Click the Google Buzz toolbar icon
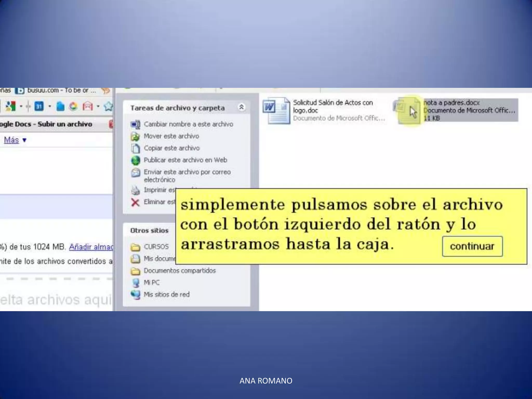This screenshot has width=532, height=399. pos(10,106)
